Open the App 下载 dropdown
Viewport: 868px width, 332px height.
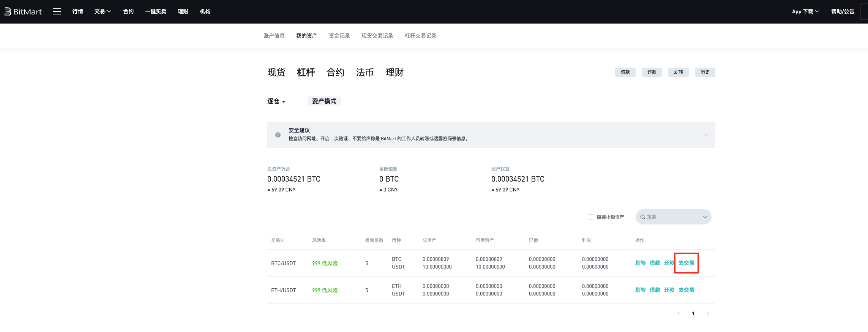click(805, 11)
